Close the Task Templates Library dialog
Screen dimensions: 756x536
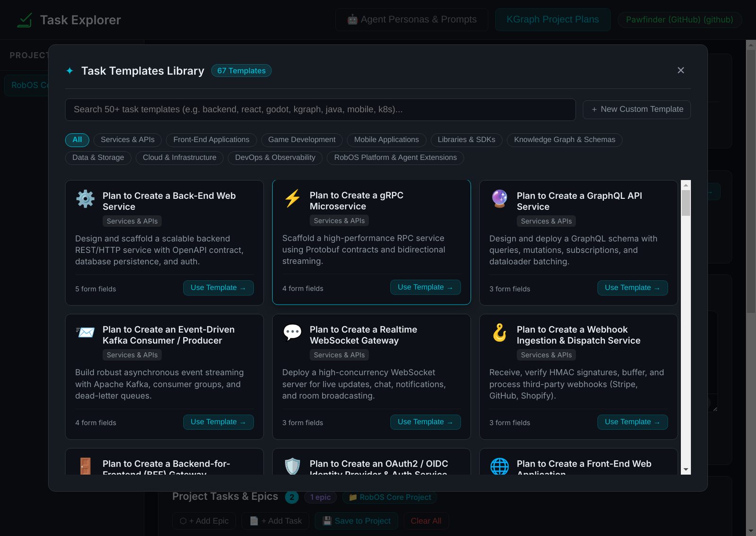pyautogui.click(x=681, y=70)
